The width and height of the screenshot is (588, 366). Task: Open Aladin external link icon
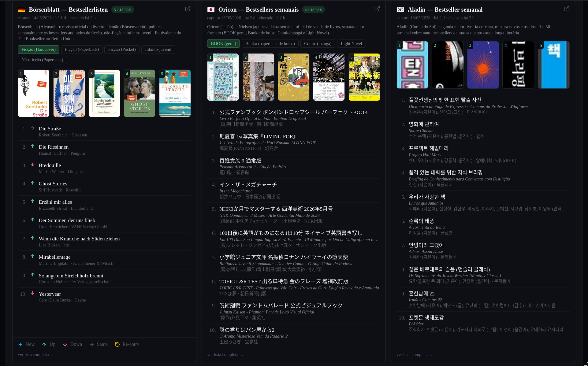point(567,9)
